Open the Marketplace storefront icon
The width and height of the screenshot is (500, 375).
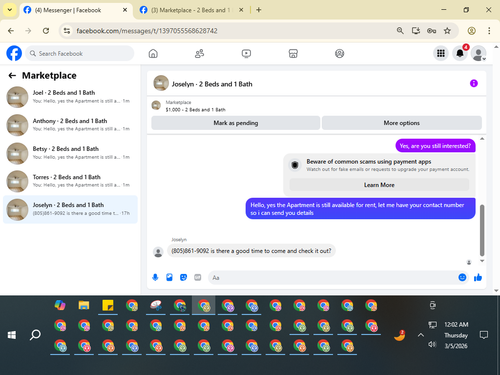coord(293,53)
